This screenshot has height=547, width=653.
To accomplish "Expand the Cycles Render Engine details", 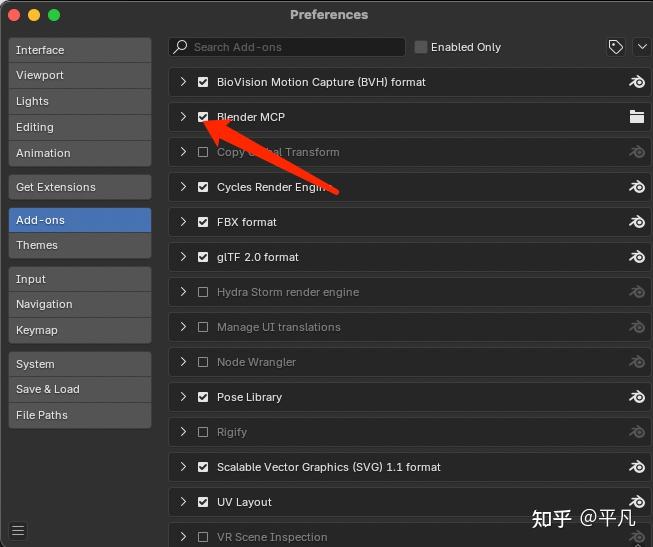I will 183,187.
